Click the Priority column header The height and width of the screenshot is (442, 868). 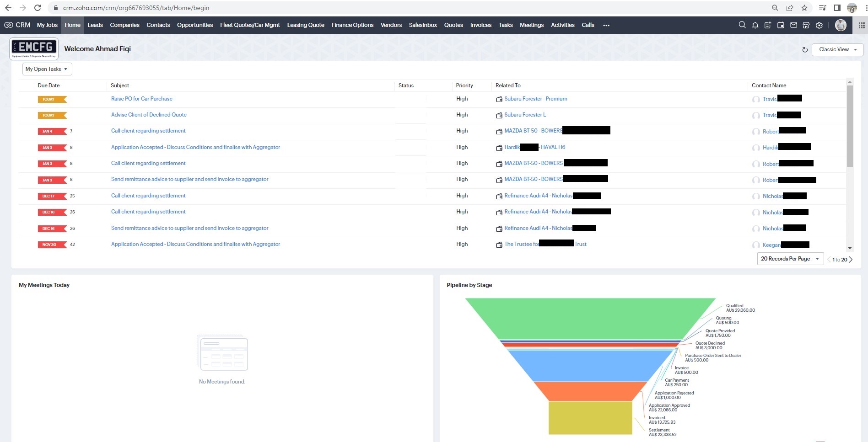(464, 85)
